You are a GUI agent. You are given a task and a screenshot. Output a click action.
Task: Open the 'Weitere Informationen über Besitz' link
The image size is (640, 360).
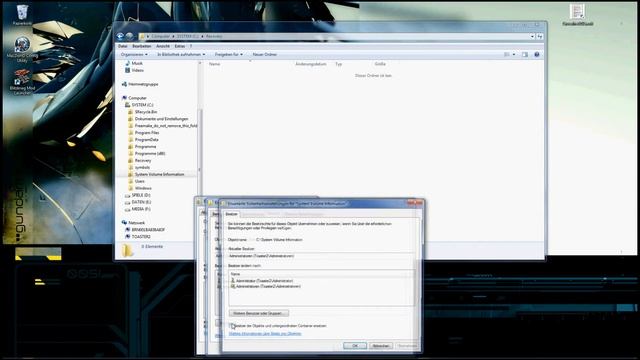(265, 333)
